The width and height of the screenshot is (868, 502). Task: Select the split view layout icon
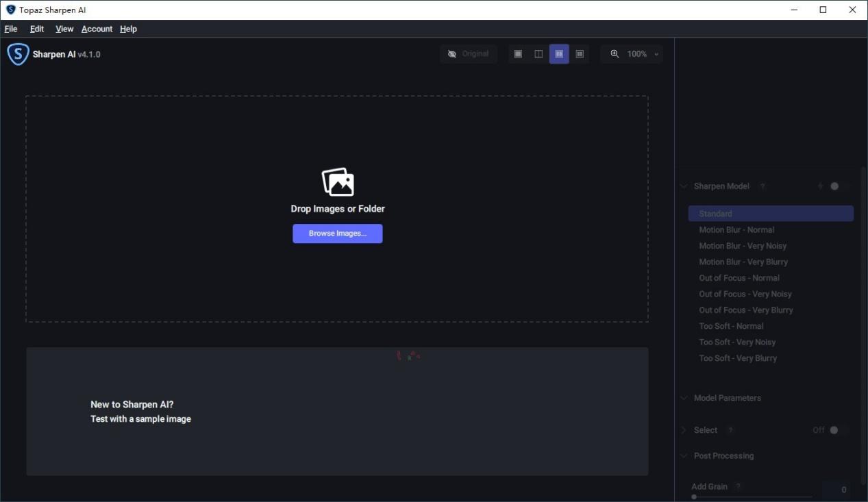538,54
